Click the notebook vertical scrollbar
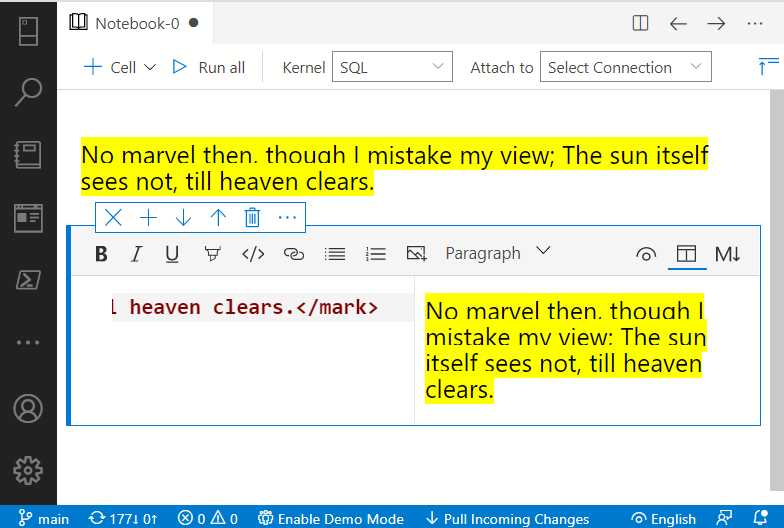Viewport: 784px width, 528px height. point(777,290)
